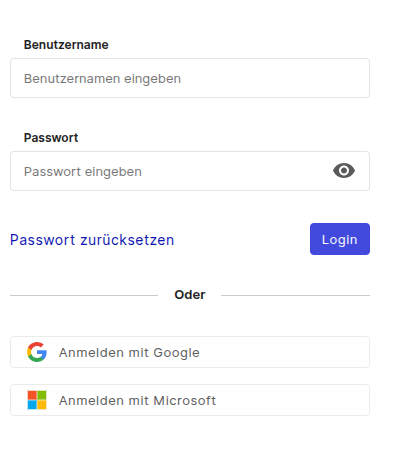Click the Microsoft four-square logo icon

coord(37,400)
